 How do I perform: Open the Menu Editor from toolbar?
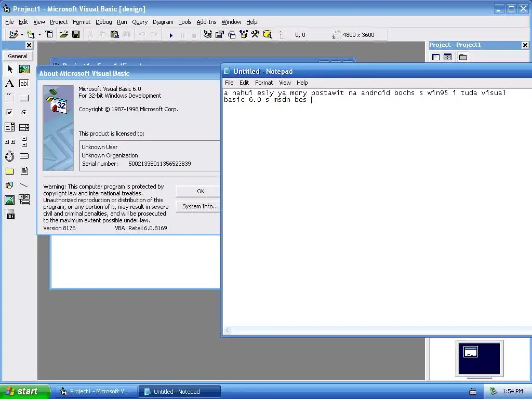(49, 35)
